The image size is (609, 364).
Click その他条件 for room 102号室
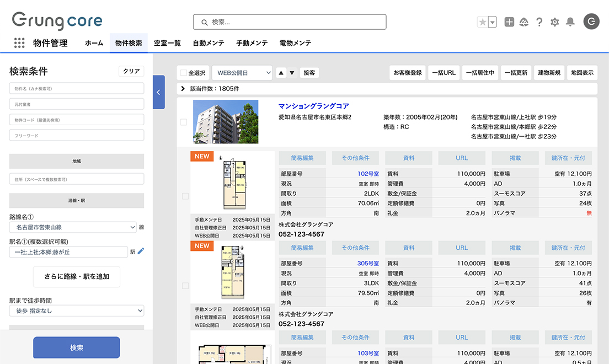(x=355, y=158)
